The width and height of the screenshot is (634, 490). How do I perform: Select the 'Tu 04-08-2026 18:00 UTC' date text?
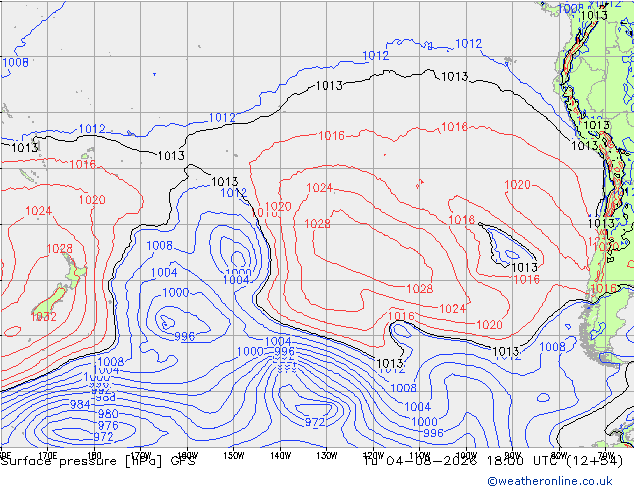[x=464, y=461]
